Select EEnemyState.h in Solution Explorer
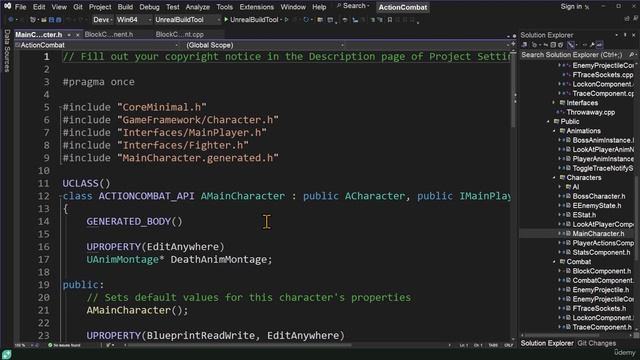 click(x=597, y=206)
